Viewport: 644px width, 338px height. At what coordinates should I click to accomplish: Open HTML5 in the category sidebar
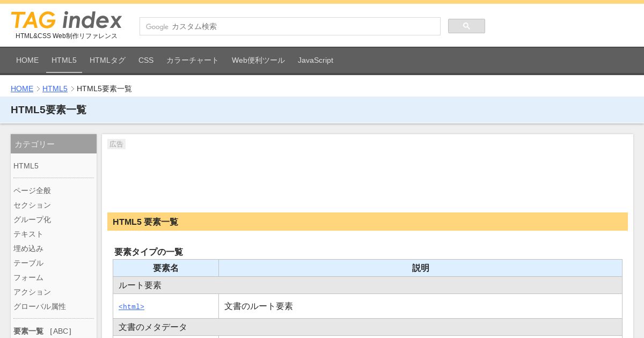pos(26,166)
